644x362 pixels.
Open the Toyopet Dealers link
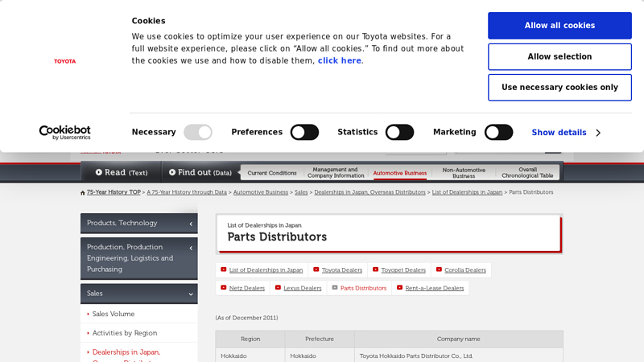402,270
